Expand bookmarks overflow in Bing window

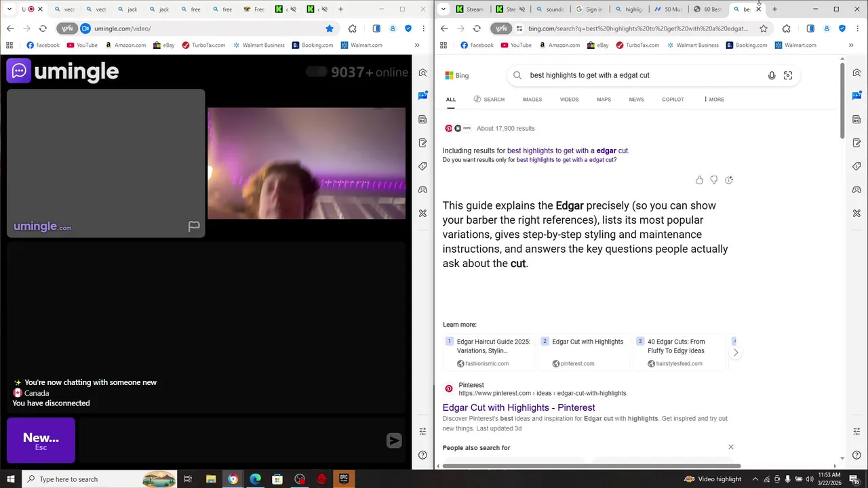point(851,45)
